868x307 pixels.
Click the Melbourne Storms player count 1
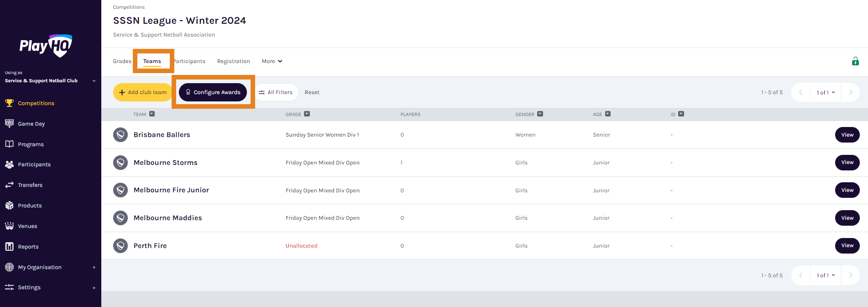402,163
